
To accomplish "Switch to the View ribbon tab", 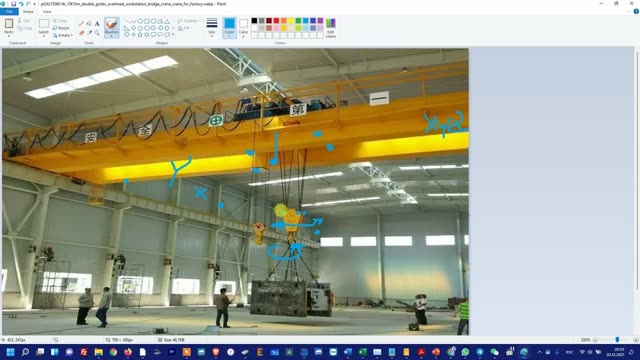I will coord(47,11).
